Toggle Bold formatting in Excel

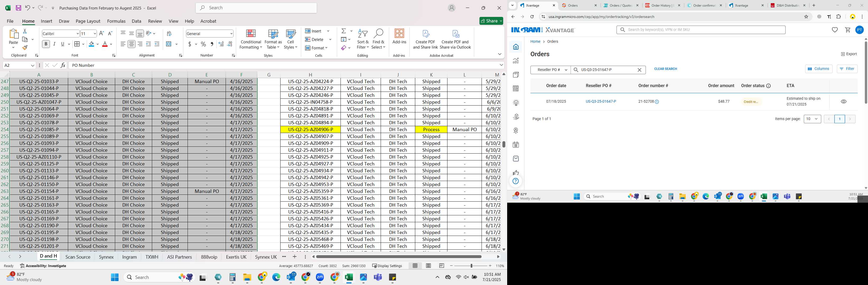pos(46,44)
